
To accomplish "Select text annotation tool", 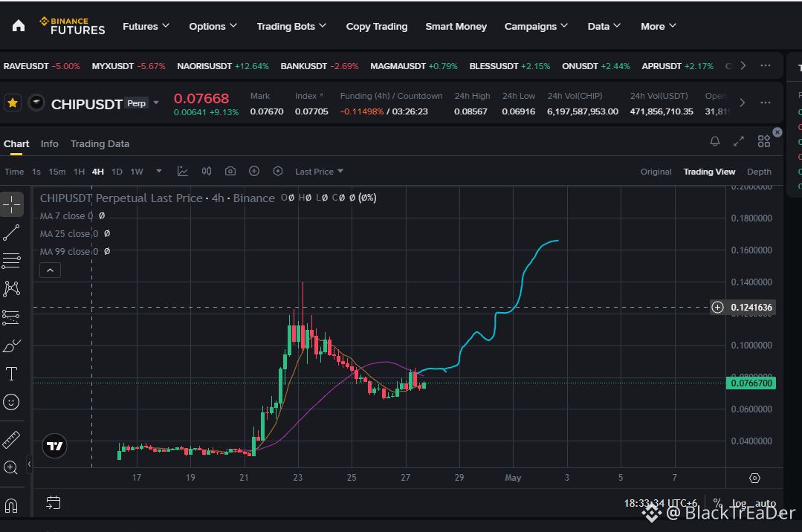I will [x=11, y=374].
